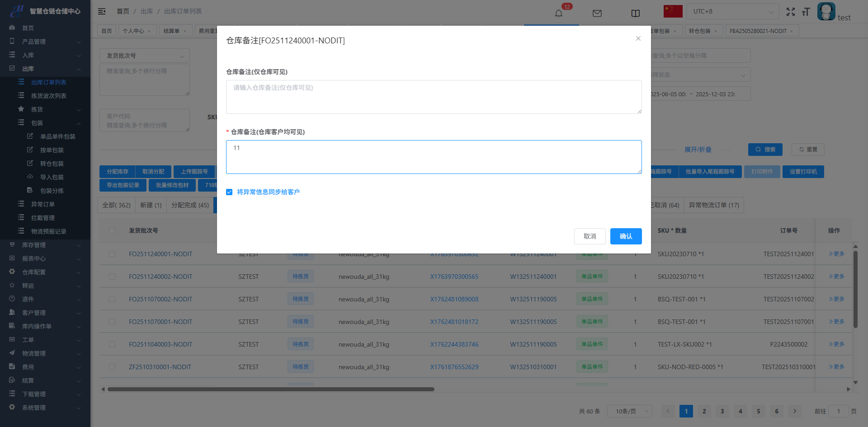The width and height of the screenshot is (868, 427).
Task: Click the customer-visible remark text area
Action: click(x=434, y=157)
